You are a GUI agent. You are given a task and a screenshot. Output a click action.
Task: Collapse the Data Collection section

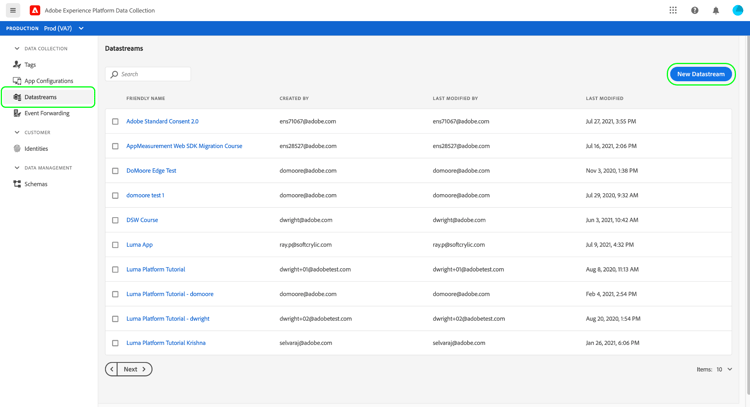[x=17, y=48]
